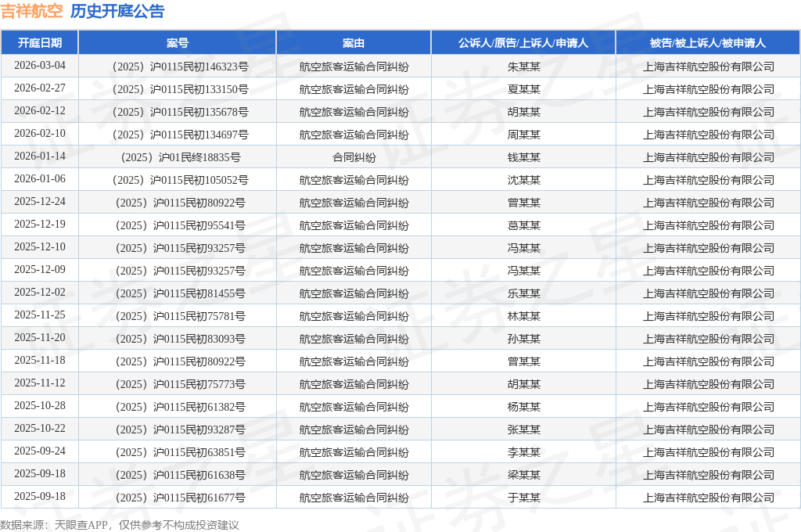This screenshot has height=532, width=801.
Task: Click the date 2025-11-20
Action: coord(40,337)
